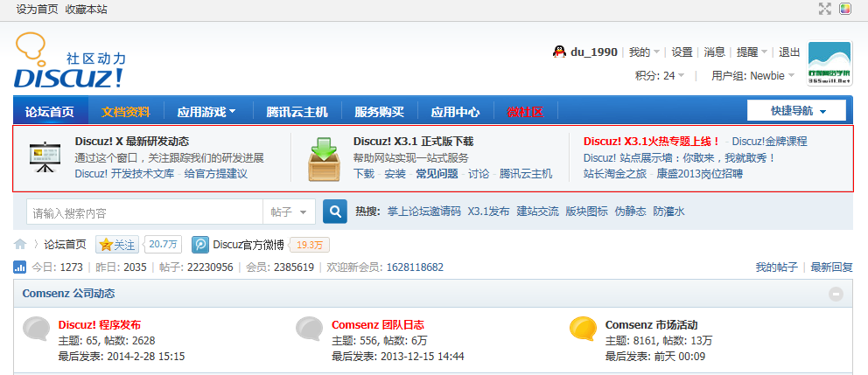Click hot search 建站交流

(x=537, y=212)
